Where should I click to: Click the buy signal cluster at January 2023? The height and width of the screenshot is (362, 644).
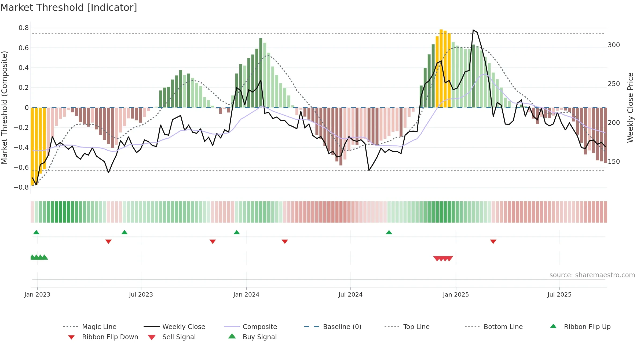[39, 257]
